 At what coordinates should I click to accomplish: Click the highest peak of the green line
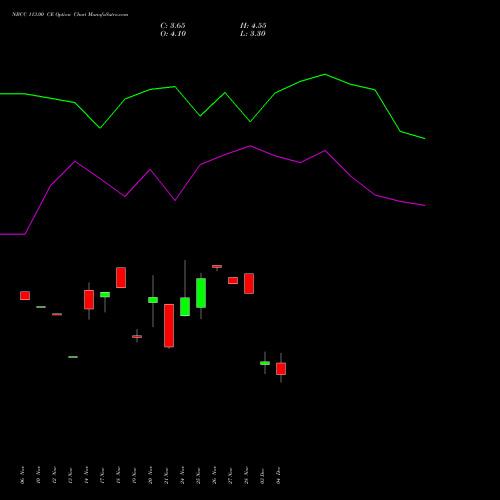click(x=325, y=74)
